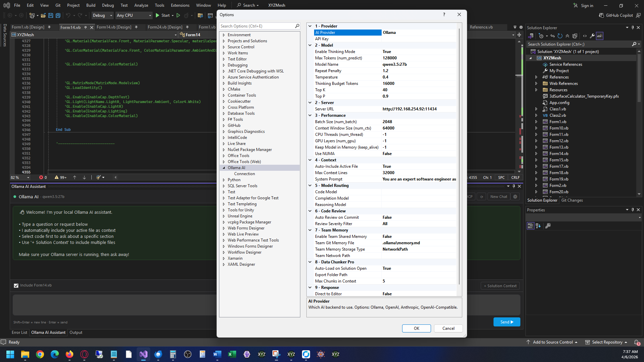Image resolution: width=644 pixels, height=362 pixels.
Task: Switch to the Git Changes tab
Action: point(572,200)
